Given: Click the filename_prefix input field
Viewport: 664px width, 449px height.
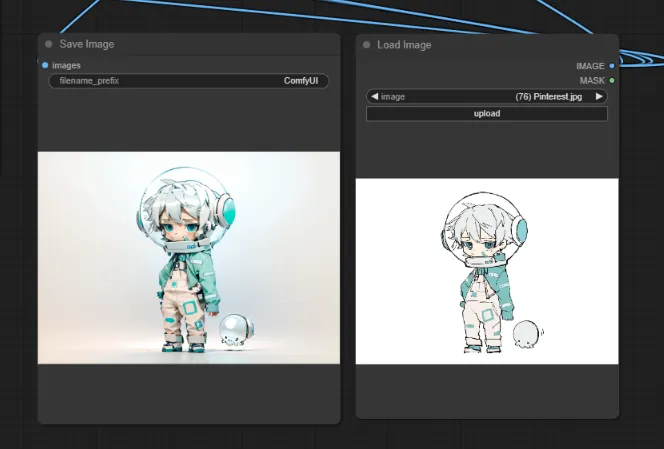Looking at the screenshot, I should (188, 81).
